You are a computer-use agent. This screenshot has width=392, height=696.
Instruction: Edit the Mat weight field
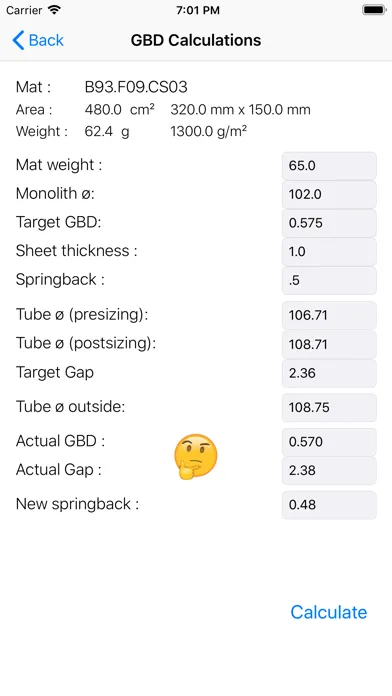coord(329,166)
